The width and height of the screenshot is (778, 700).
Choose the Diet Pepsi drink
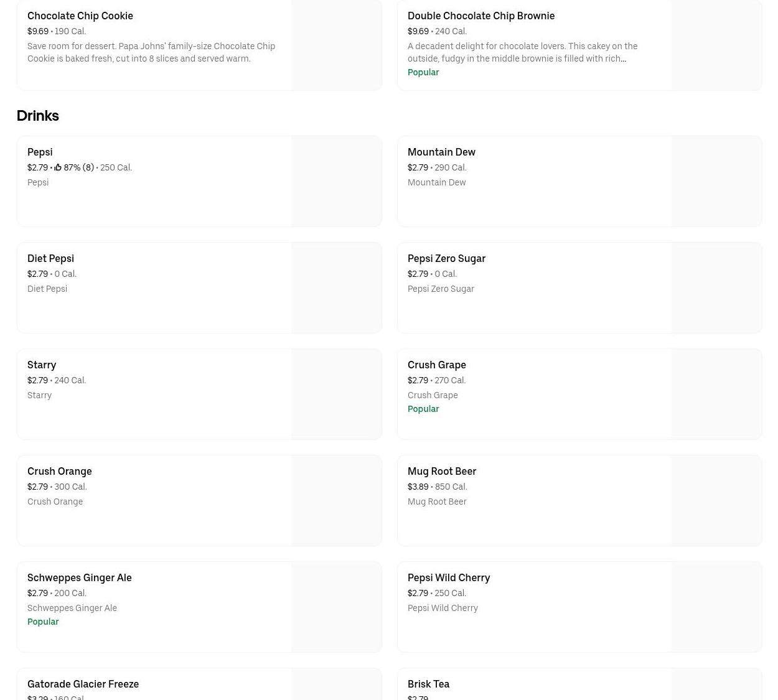tap(50, 258)
